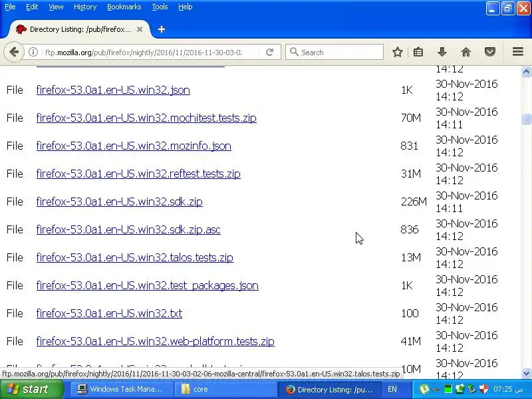This screenshot has height=399, width=532.
Task: Show bookmarks list icon
Action: click(418, 53)
